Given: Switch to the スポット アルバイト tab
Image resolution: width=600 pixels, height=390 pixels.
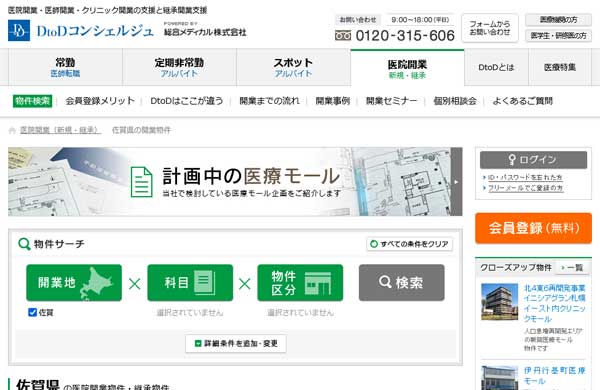Looking at the screenshot, I should [x=293, y=67].
